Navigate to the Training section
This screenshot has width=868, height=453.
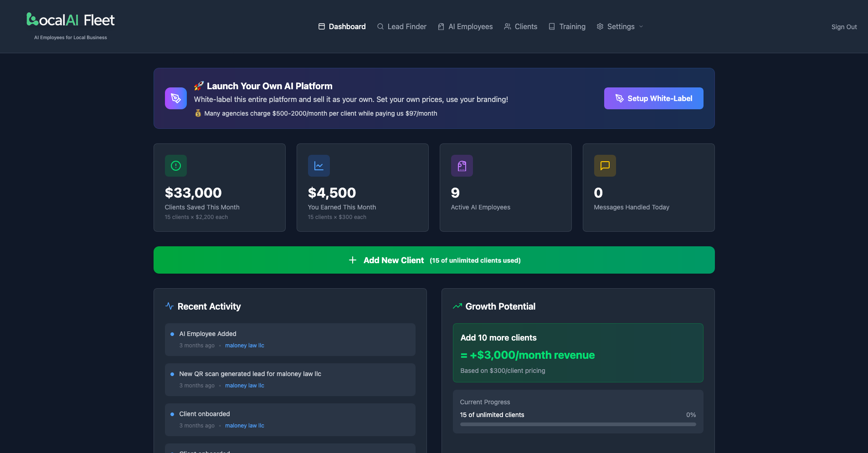572,26
